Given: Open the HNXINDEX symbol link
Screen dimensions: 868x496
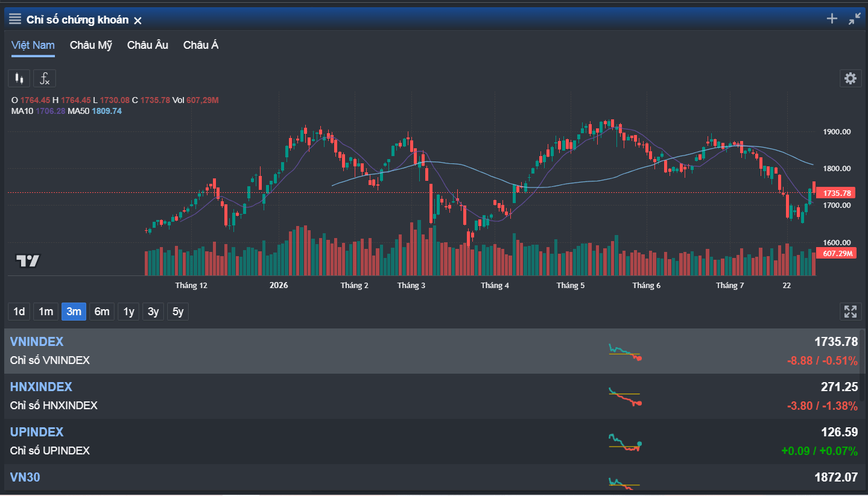Looking at the screenshot, I should point(41,387).
